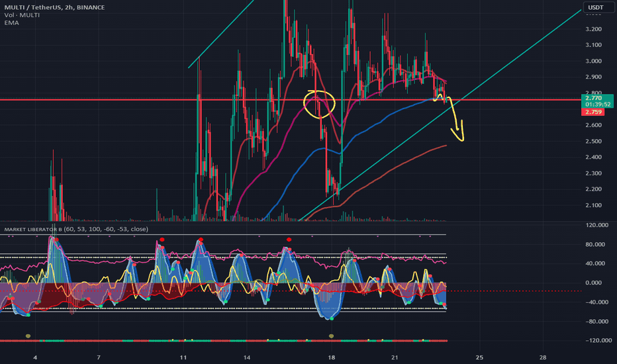Click the 2.300 price axis label
This screenshot has width=617, height=364.
click(593, 173)
